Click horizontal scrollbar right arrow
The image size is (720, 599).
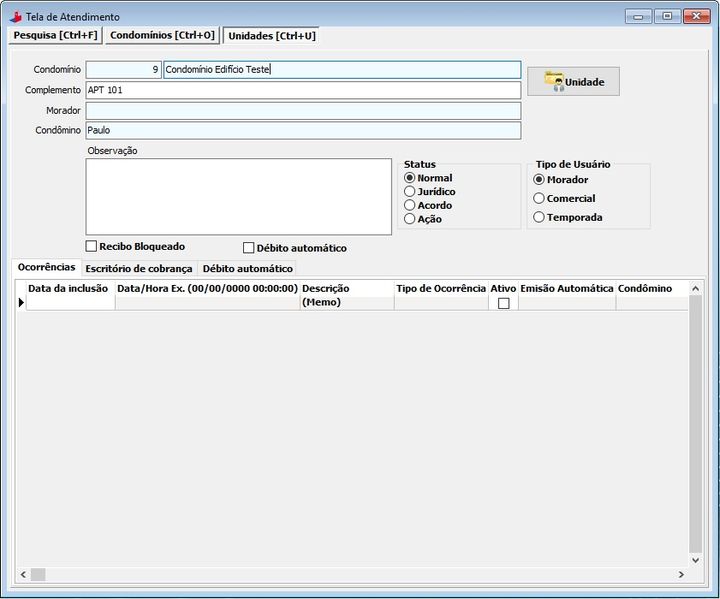click(681, 574)
